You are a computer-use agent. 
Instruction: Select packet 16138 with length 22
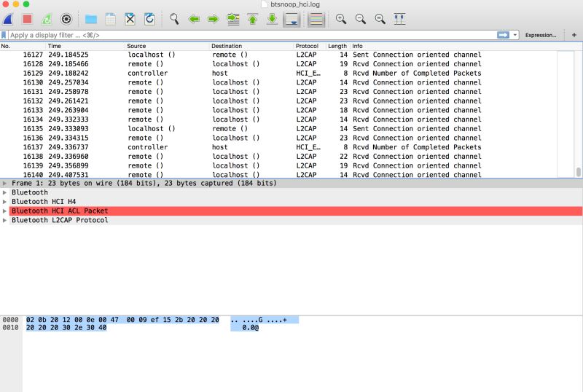[278, 157]
